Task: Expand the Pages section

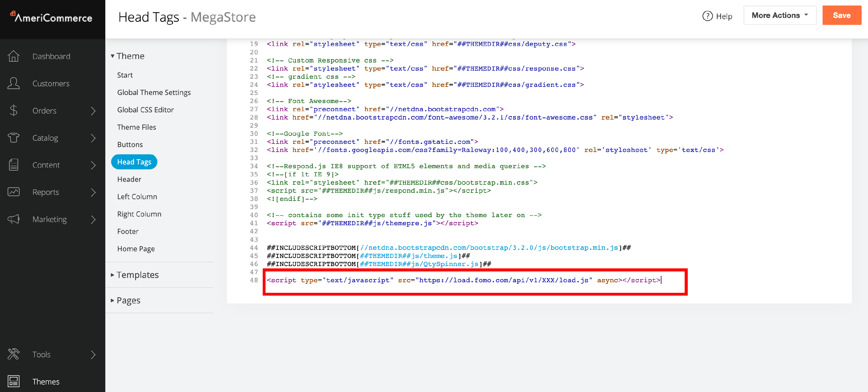Action: (x=125, y=300)
